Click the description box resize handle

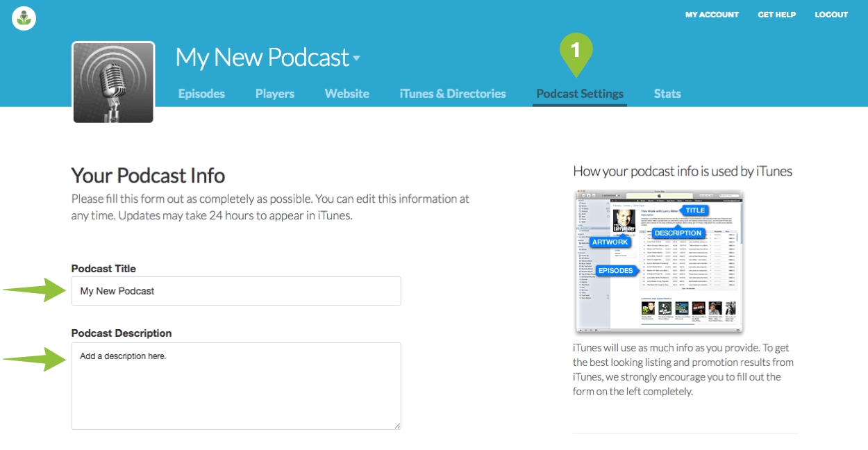pyautogui.click(x=397, y=425)
